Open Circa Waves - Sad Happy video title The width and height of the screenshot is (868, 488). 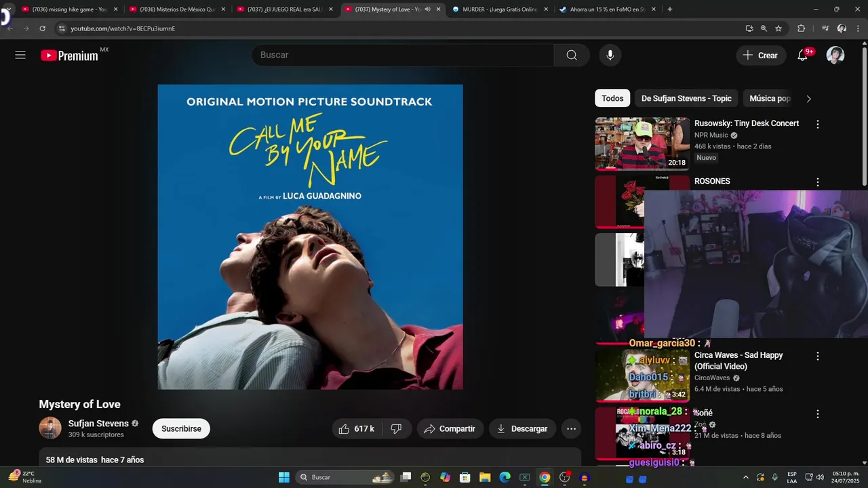[x=738, y=361]
